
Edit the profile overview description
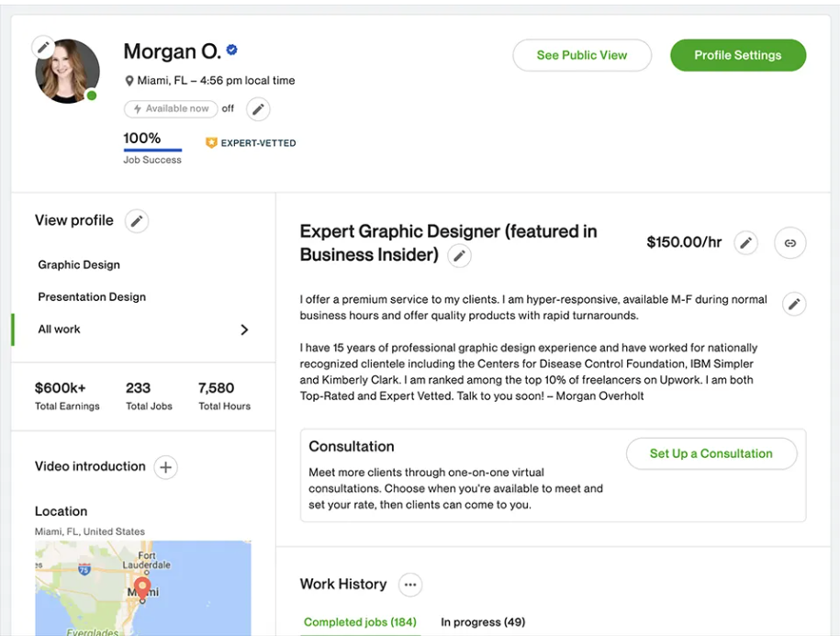(794, 304)
